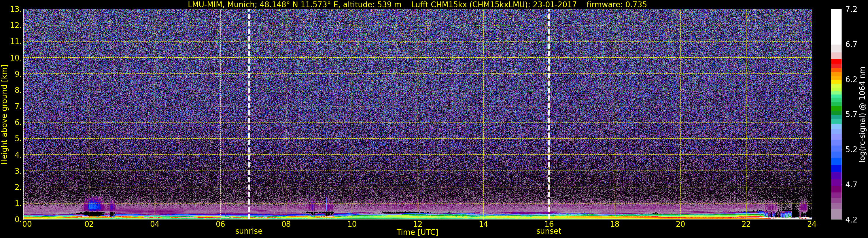Click the time axis tick label '12'
Viewport: 868px width, 238px height.
coord(417,224)
